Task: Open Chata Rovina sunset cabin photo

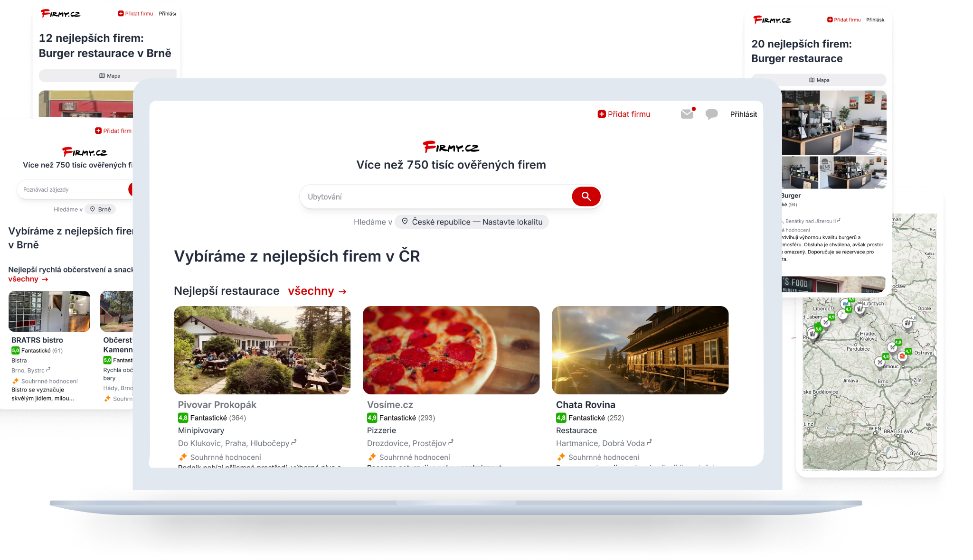Action: [x=640, y=350]
